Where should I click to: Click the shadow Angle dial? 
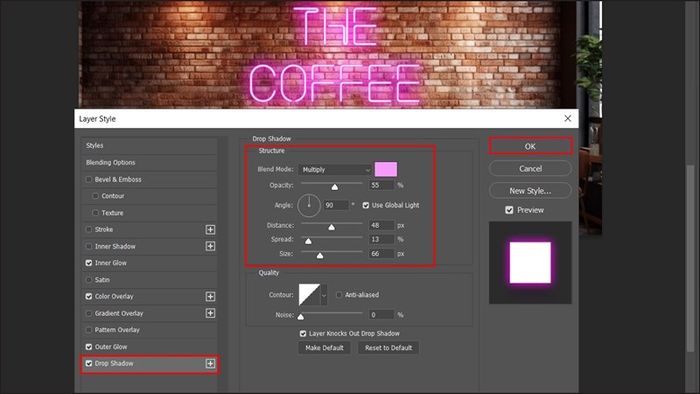(309, 205)
